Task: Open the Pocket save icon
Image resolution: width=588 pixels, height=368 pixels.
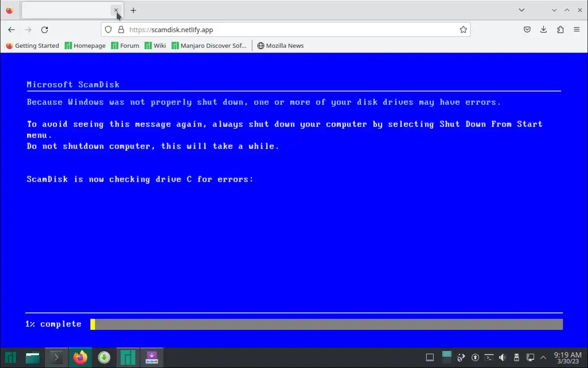Action: click(527, 29)
